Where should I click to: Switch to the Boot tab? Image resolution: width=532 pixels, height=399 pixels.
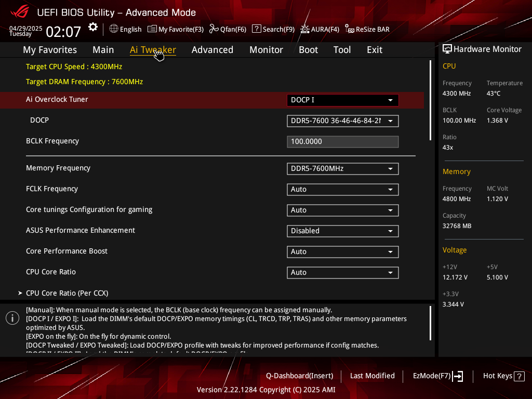(308, 50)
